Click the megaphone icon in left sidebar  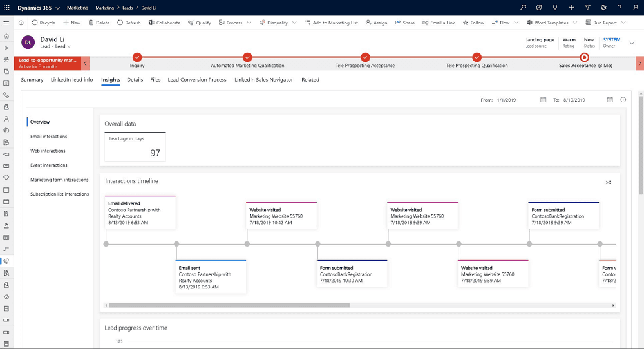[6, 155]
